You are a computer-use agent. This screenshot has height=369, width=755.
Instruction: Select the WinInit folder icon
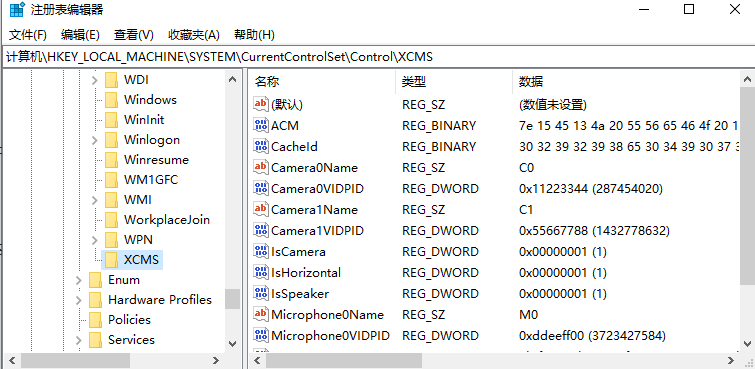tap(111, 119)
